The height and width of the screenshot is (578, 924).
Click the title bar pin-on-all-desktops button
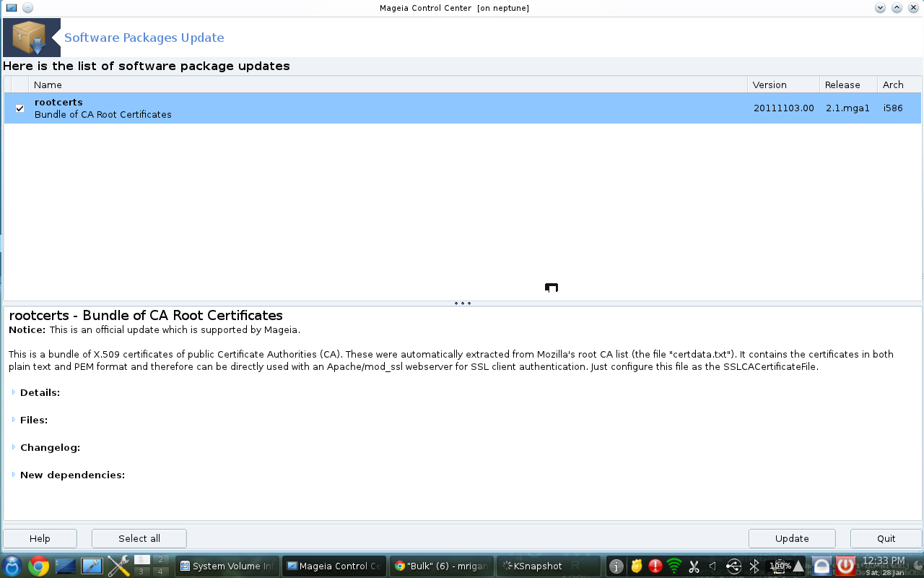pyautogui.click(x=27, y=8)
